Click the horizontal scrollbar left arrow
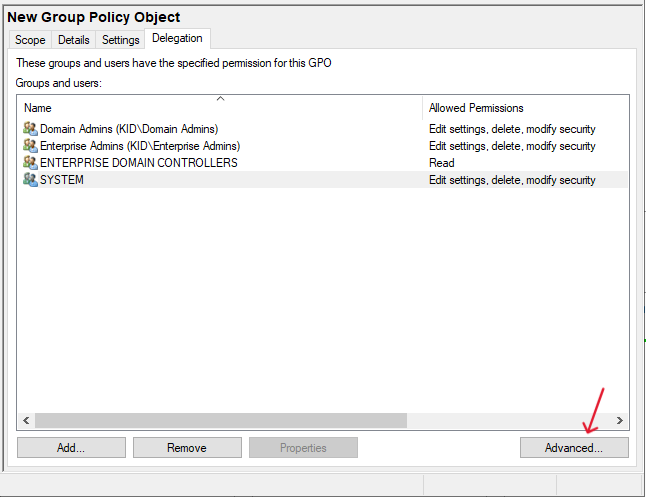 pos(26,421)
